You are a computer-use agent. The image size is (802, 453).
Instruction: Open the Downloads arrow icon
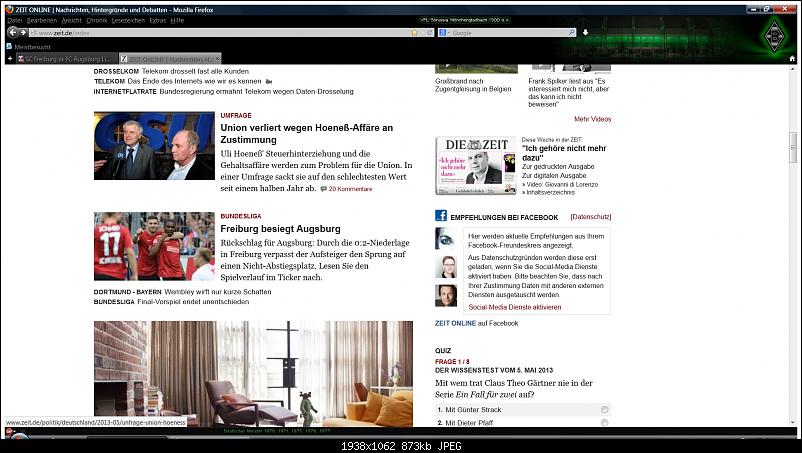585,33
